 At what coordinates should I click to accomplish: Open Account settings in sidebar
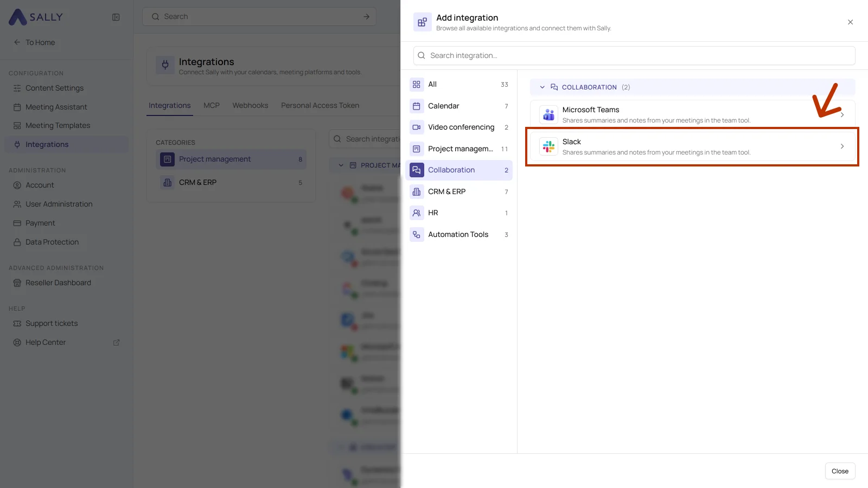point(67,185)
